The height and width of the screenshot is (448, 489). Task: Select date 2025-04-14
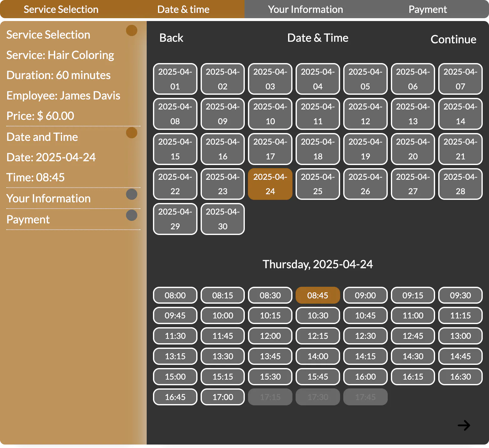(x=460, y=114)
